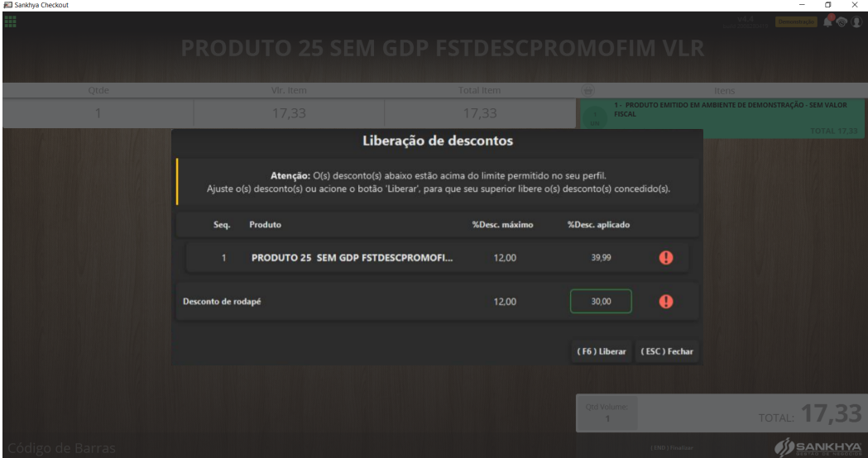
Task: Click the red alert icon for Produto 25
Action: [x=666, y=257]
